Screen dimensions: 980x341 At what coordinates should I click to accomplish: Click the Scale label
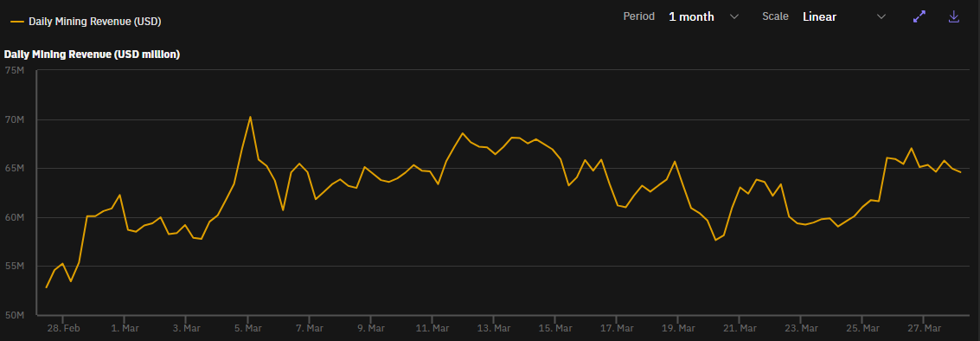click(x=775, y=17)
